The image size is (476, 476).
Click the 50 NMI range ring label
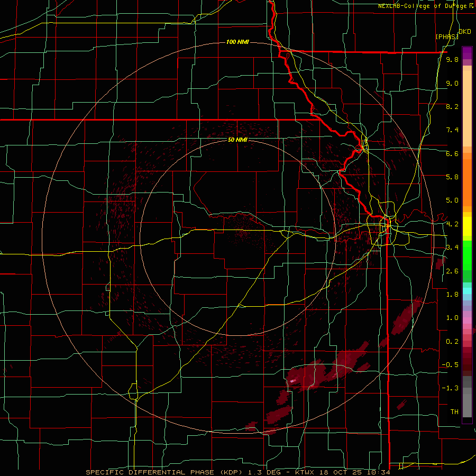[237, 140]
